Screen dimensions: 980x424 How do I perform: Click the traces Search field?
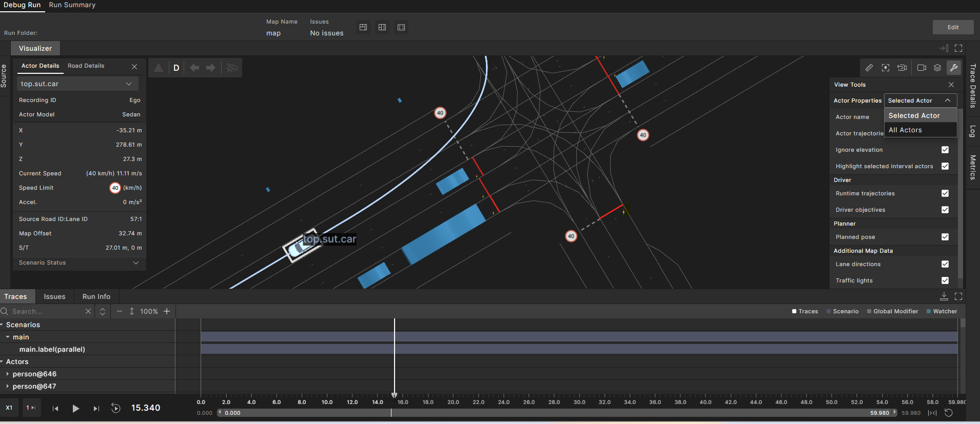46,311
